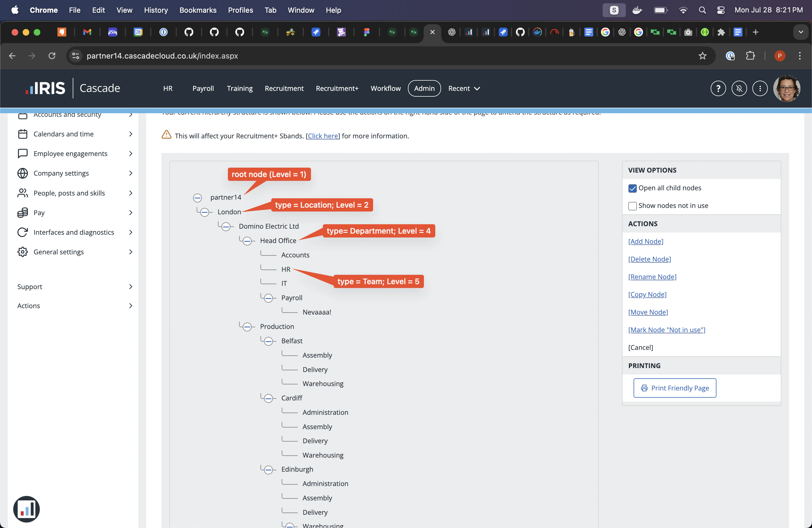Expand the Recent dropdown menu
This screenshot has width=812, height=528.
pyautogui.click(x=464, y=88)
